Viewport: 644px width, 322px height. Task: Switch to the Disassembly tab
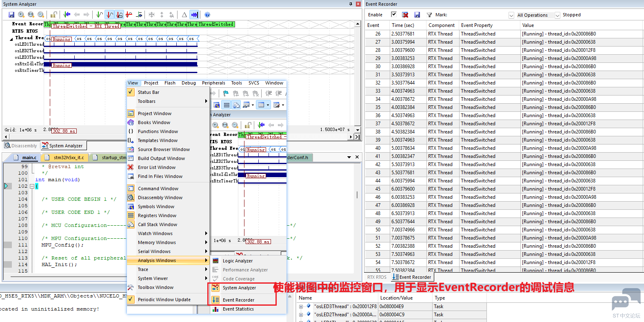[21, 146]
